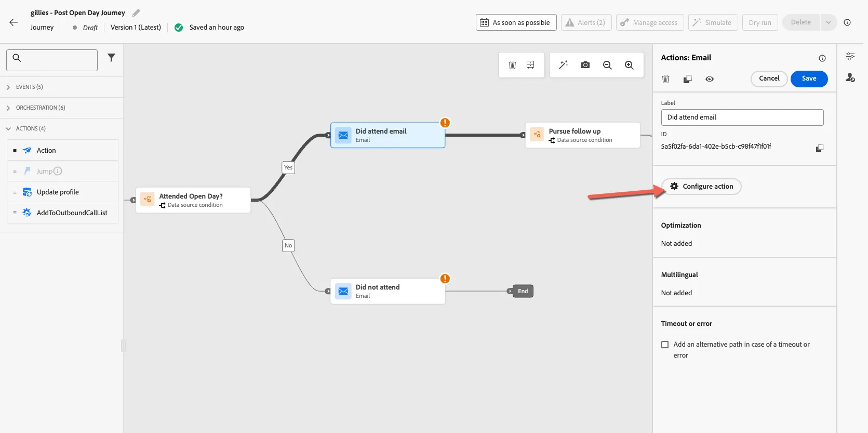Click the warning badge on Did not attend
868x433 pixels.
445,279
